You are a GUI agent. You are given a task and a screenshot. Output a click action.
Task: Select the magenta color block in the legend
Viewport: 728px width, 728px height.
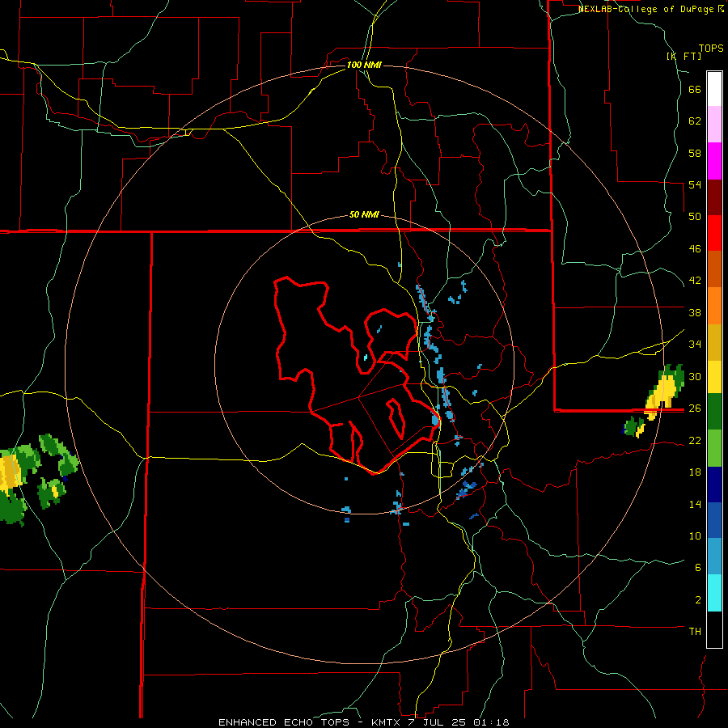tap(714, 161)
